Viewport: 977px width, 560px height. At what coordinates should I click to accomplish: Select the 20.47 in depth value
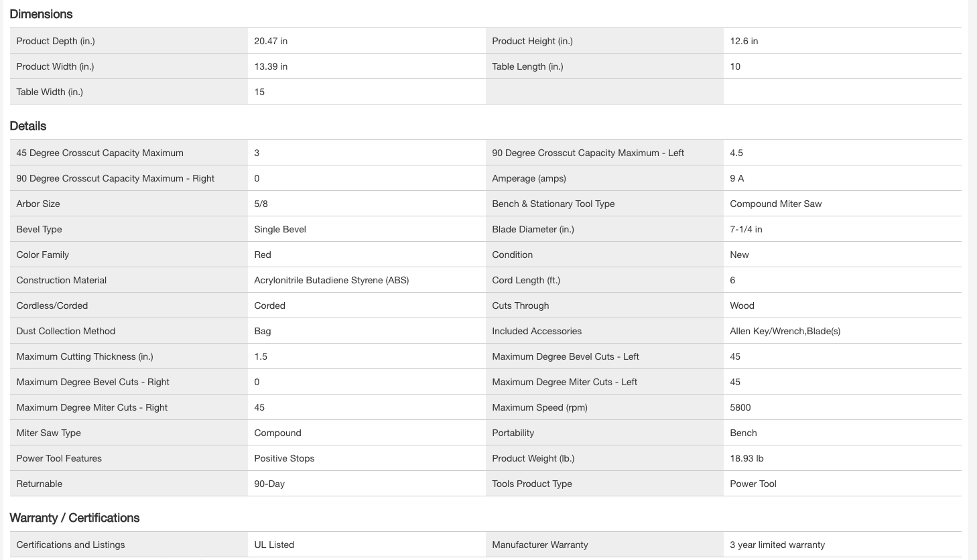click(x=271, y=41)
